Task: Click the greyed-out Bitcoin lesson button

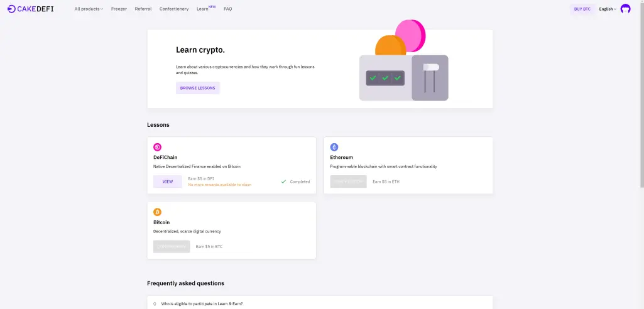Action: point(172,247)
